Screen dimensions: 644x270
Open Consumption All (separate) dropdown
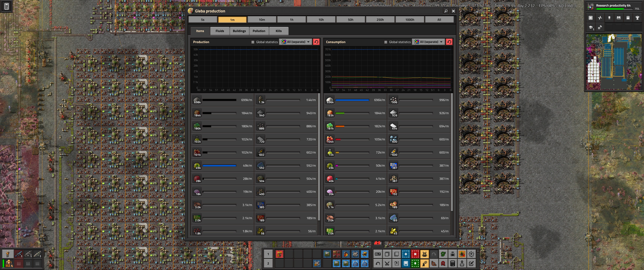pos(429,42)
